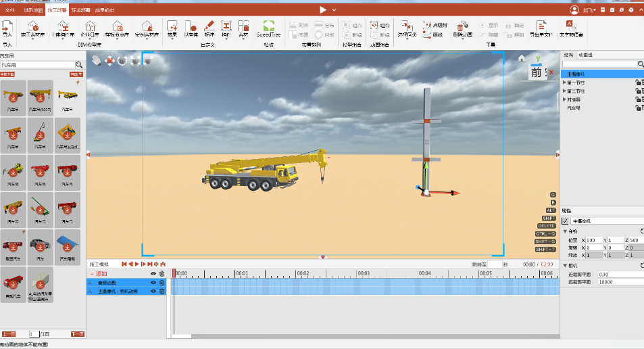The image size is (644, 349).
Task: Click the annotation (标注) pencil tool
Action: point(209,27)
